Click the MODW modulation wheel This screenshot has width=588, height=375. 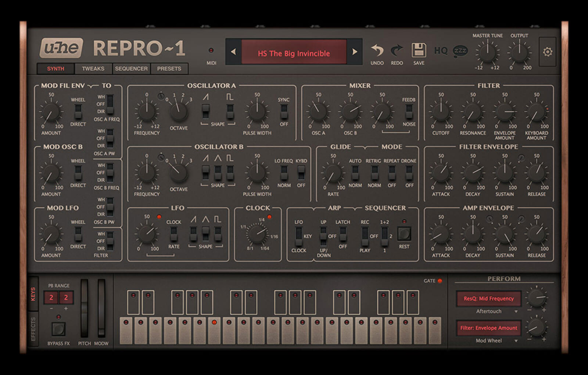point(101,308)
